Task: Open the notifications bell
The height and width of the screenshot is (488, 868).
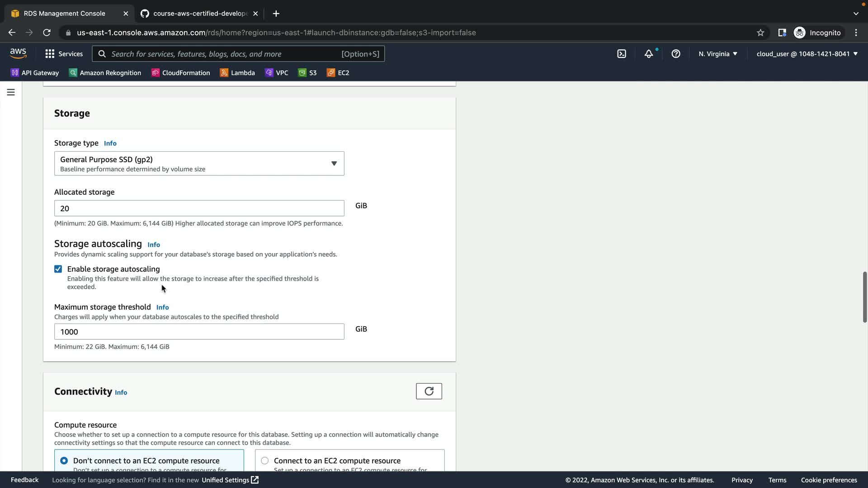Action: point(649,54)
